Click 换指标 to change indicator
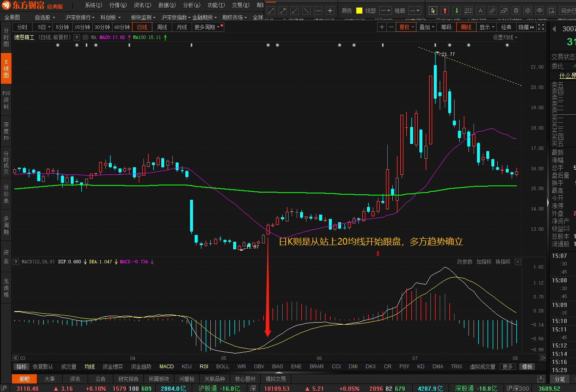The width and height of the screenshot is (576, 392). (x=503, y=262)
